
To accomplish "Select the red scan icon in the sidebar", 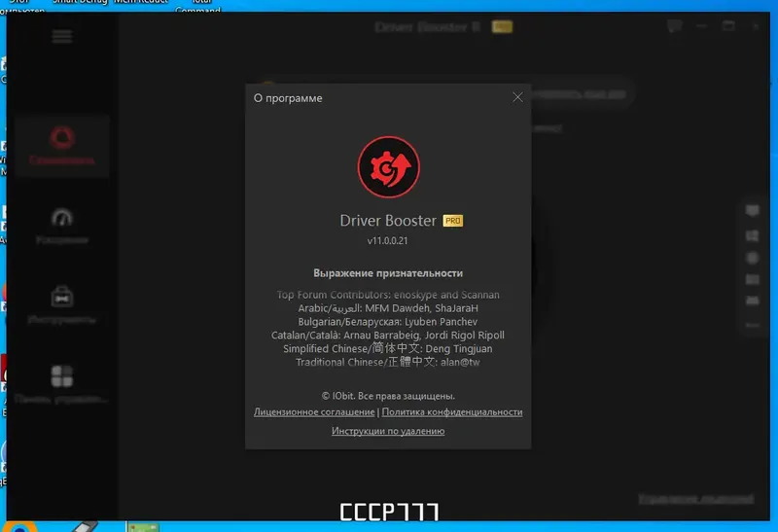I will pyautogui.click(x=62, y=138).
